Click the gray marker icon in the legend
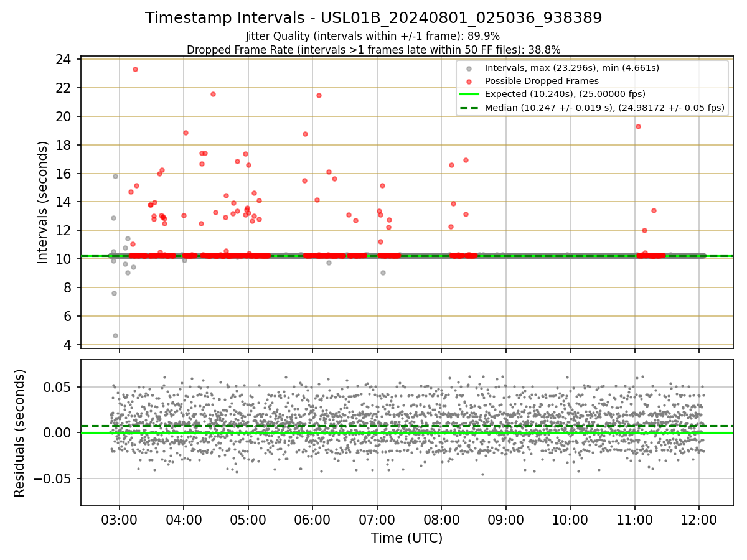Screen dimensions: 747x560 (x=469, y=68)
